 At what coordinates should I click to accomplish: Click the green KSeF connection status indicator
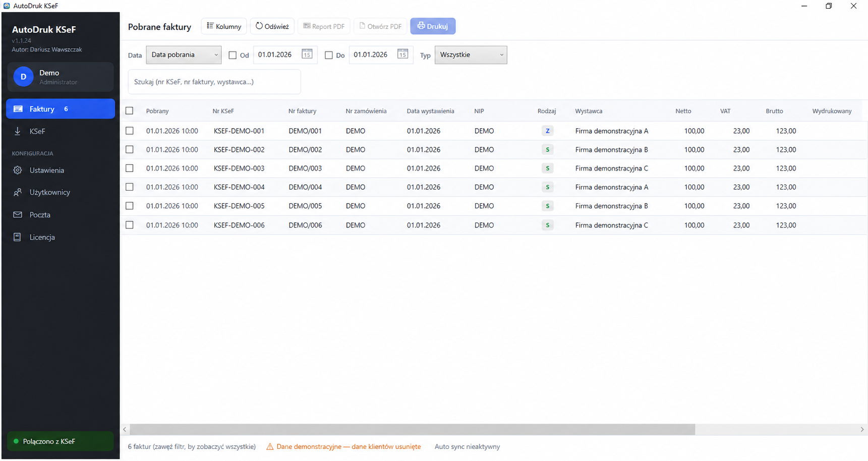coord(16,441)
